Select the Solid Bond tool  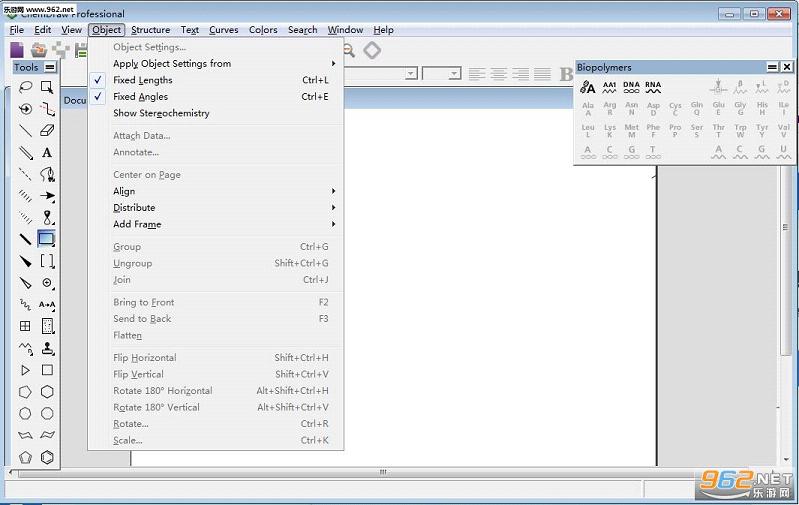coord(25,131)
